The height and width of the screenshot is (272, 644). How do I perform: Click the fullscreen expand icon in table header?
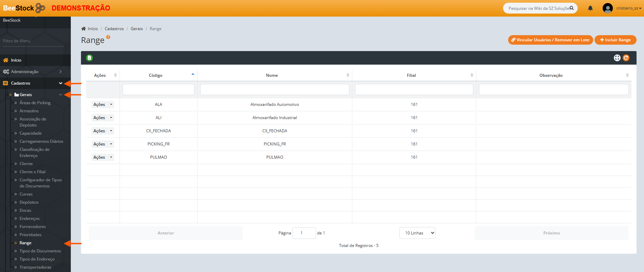617,58
